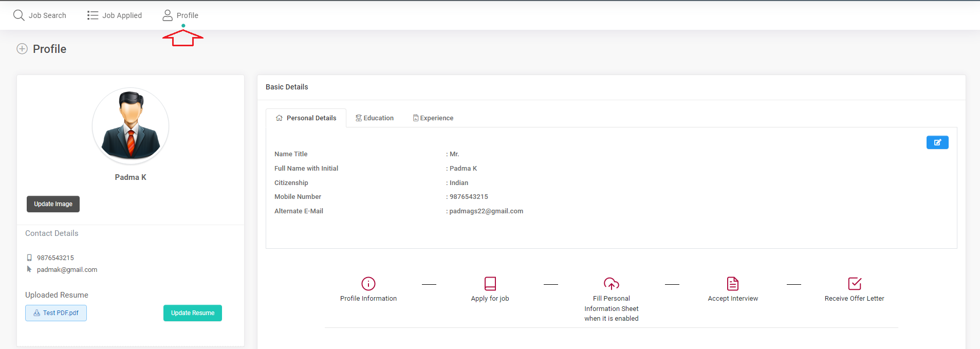Viewport: 980px width, 349px height.
Task: Open the Job Search menu item
Action: [47, 15]
